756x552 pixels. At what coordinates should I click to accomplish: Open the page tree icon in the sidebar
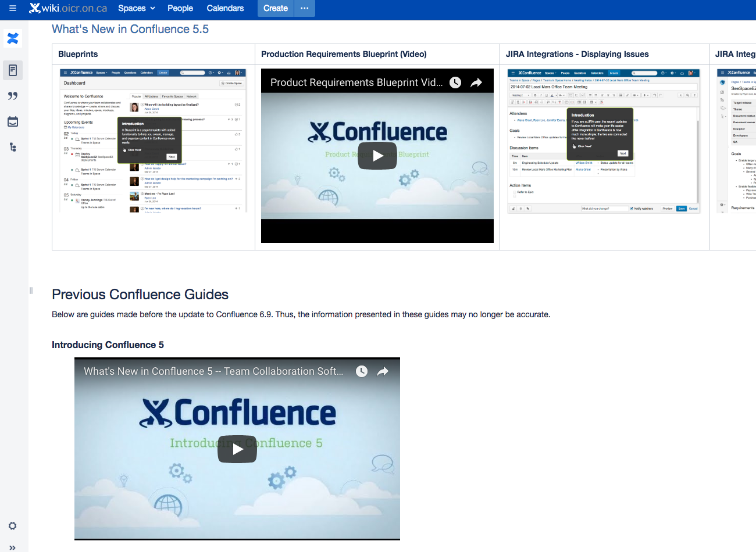tap(13, 147)
